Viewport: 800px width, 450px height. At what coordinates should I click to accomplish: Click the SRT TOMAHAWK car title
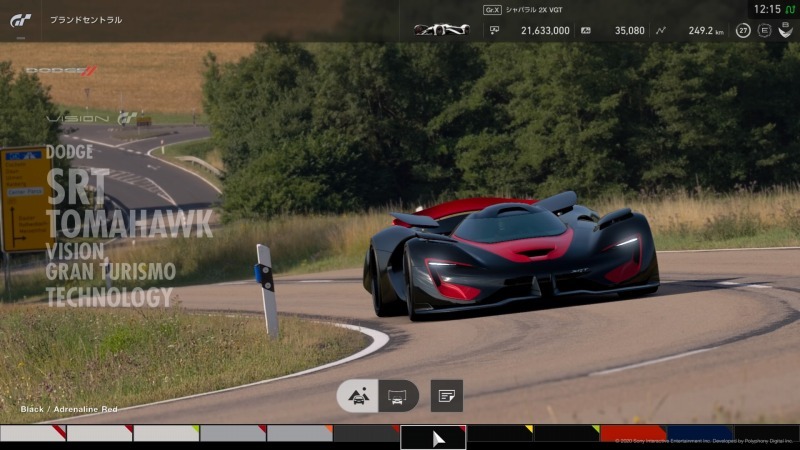coord(130,204)
